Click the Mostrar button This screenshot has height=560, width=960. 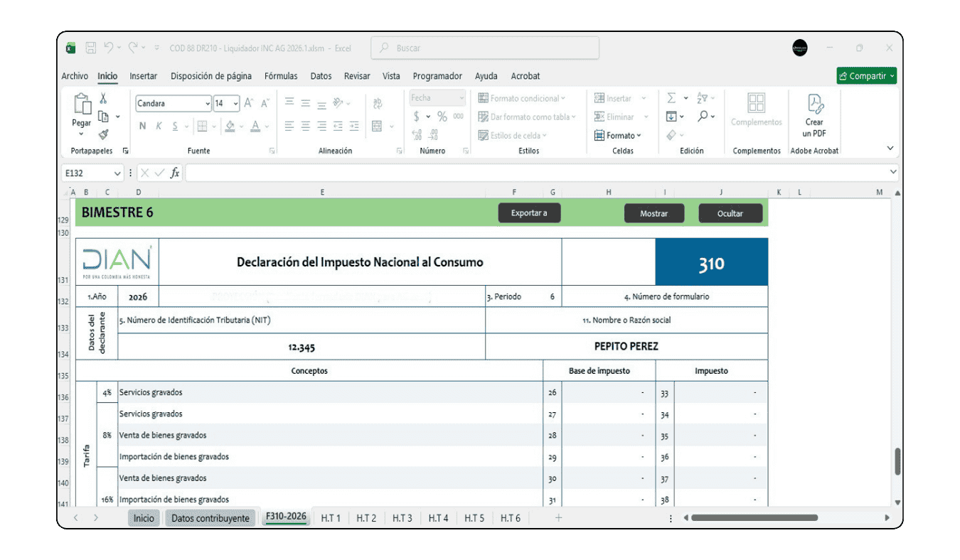tap(654, 212)
